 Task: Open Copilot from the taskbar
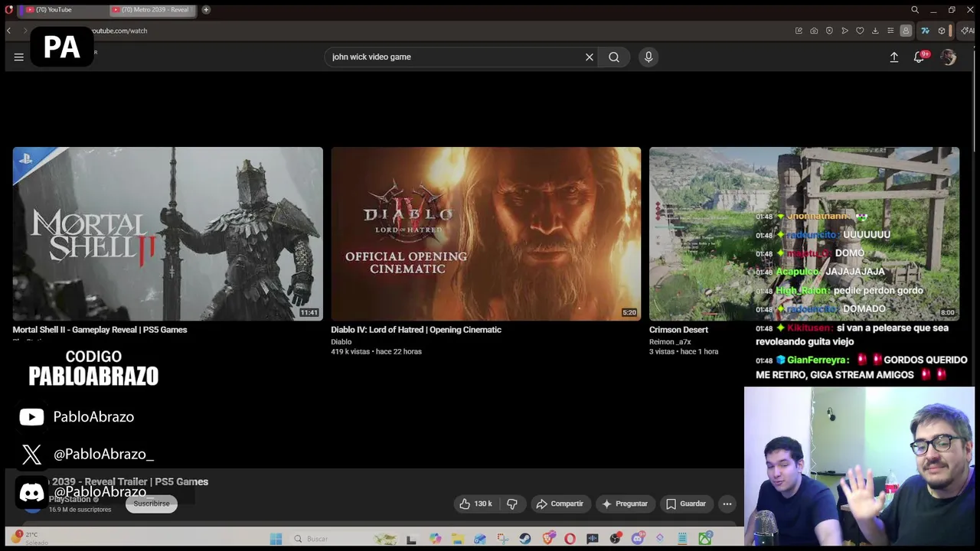point(436,539)
